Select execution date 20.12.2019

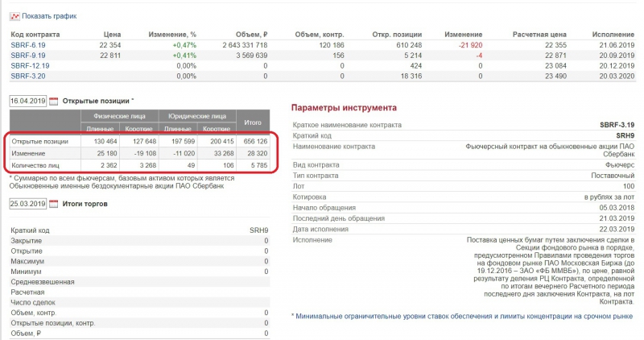(617, 66)
